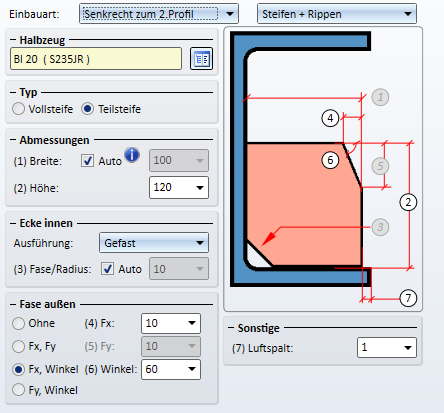Click the '(2) Höhe:' label
The height and width of the screenshot is (413, 444).
[36, 188]
